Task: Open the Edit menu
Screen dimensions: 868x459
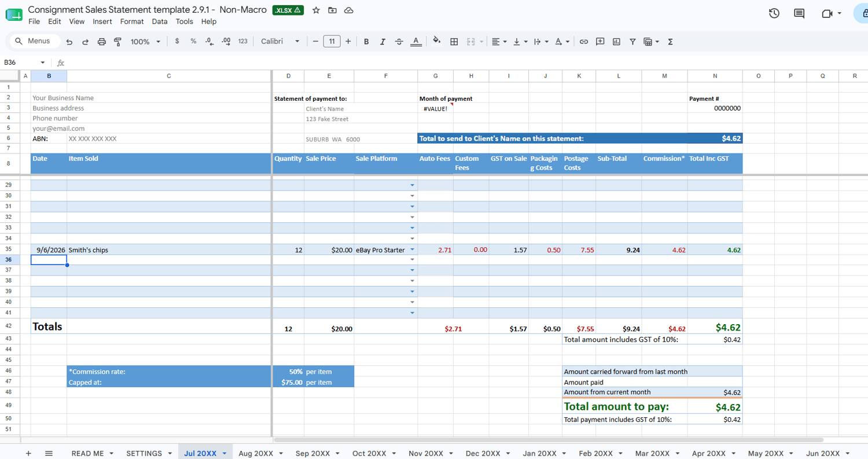Action: [x=54, y=21]
